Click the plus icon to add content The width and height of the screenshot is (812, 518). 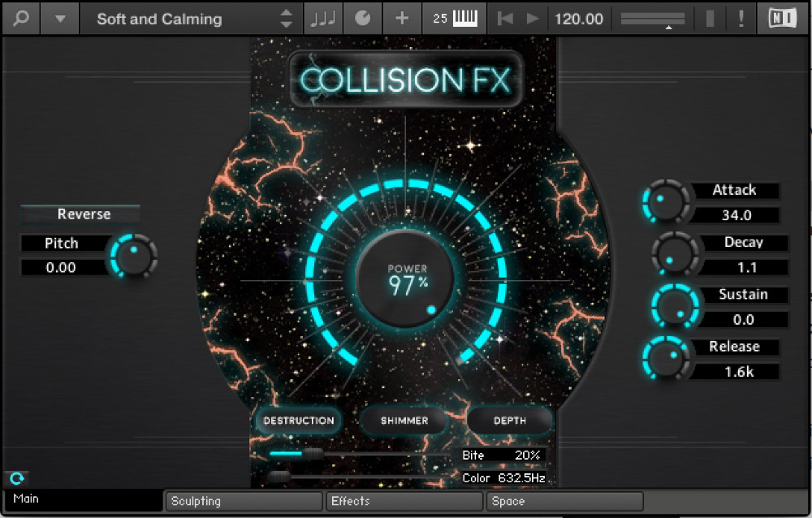coord(402,18)
